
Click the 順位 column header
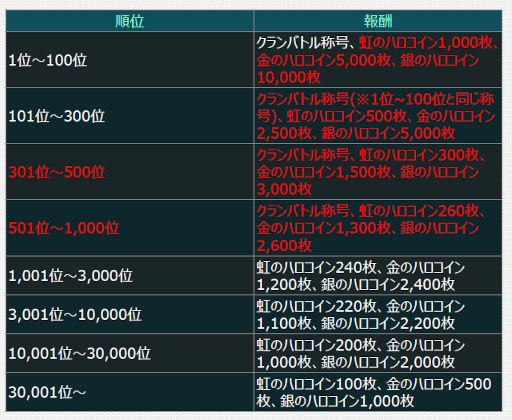130,21
